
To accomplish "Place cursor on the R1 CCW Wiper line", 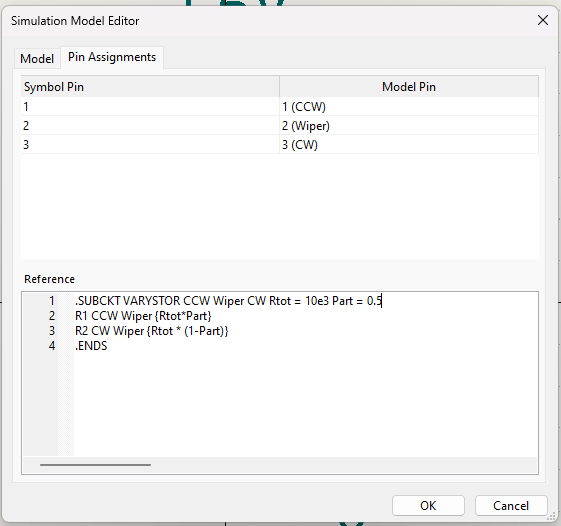I will click(143, 316).
